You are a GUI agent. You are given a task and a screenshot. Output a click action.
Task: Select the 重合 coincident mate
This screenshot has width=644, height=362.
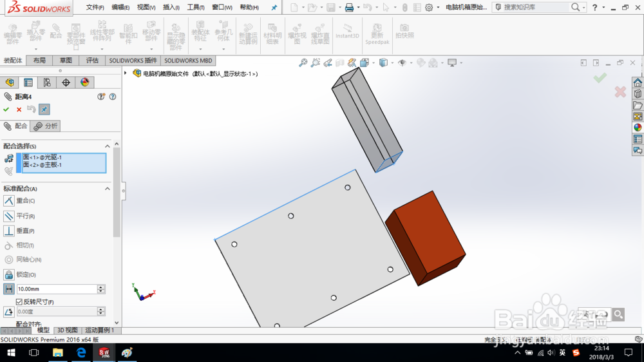(8, 201)
